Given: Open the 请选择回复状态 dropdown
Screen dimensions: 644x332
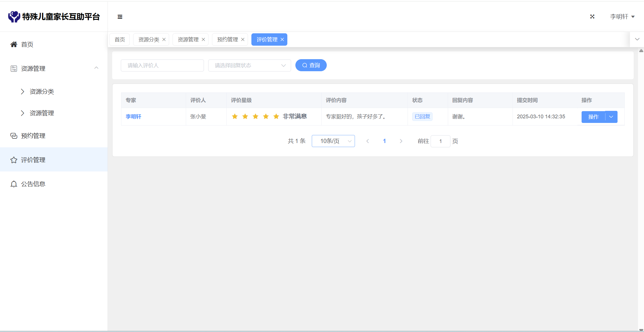Looking at the screenshot, I should (x=249, y=65).
